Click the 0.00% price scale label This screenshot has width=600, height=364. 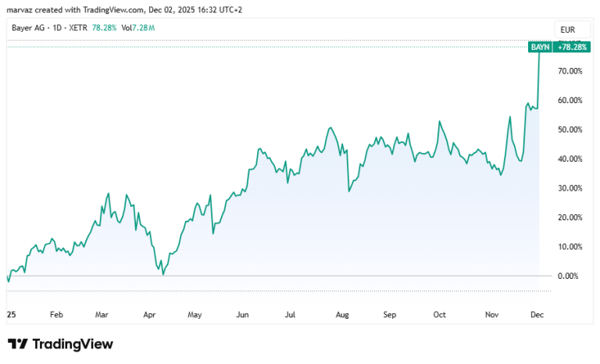568,276
